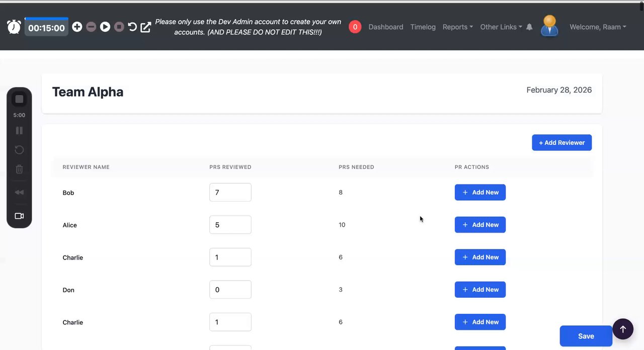This screenshot has width=644, height=350.
Task: Go to the Dashboard page
Action: (x=385, y=27)
